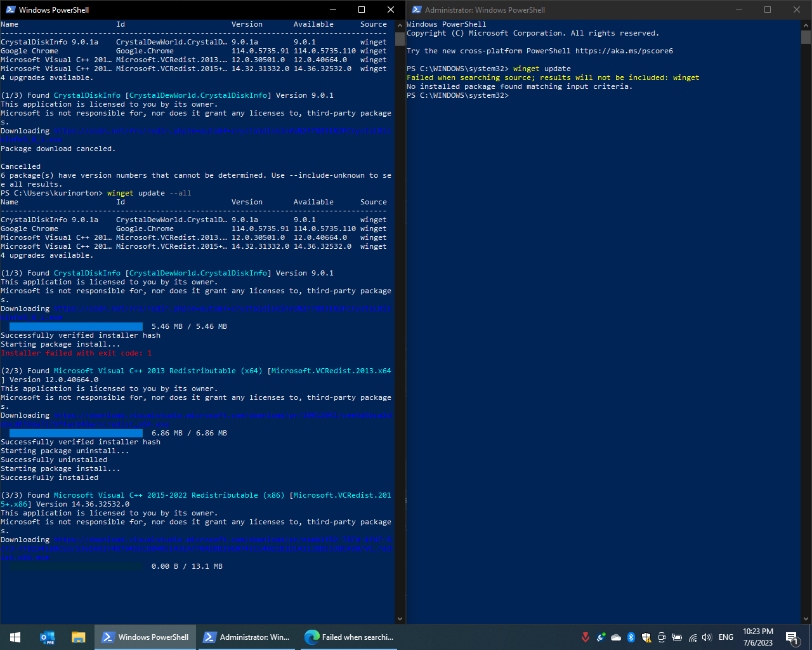Click the Meet Now camera tray icon

(x=662, y=637)
